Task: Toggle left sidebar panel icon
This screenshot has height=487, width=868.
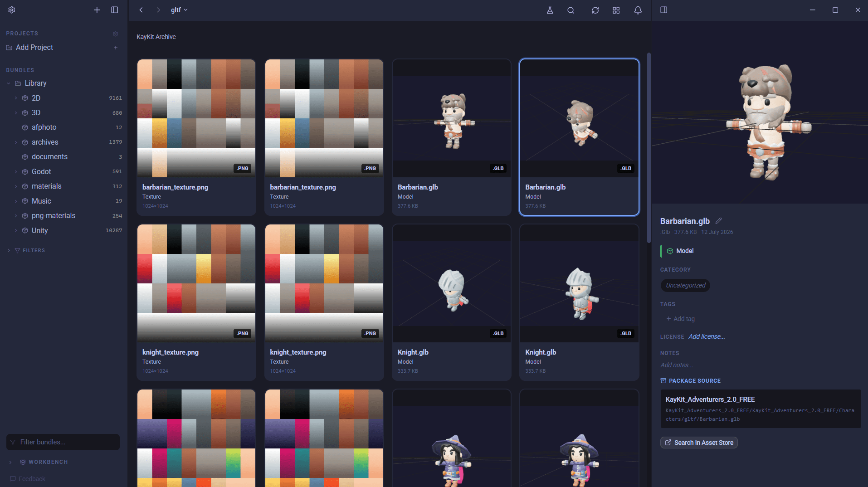Action: 115,10
